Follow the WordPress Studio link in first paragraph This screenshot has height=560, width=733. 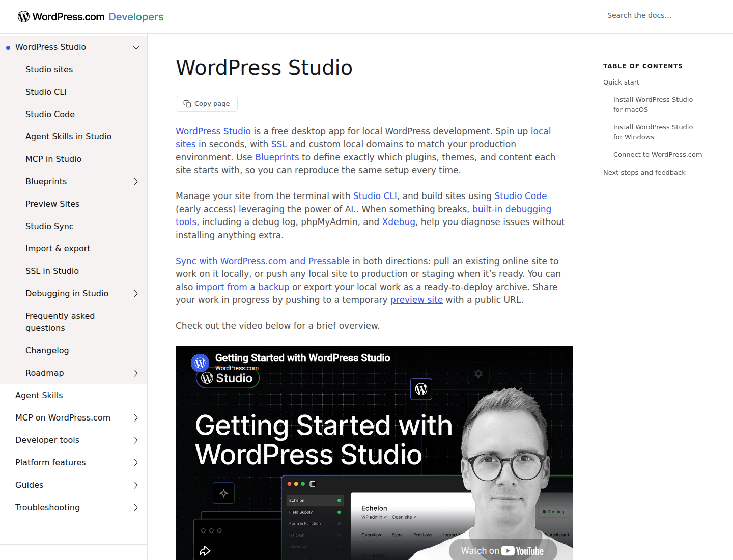click(213, 131)
